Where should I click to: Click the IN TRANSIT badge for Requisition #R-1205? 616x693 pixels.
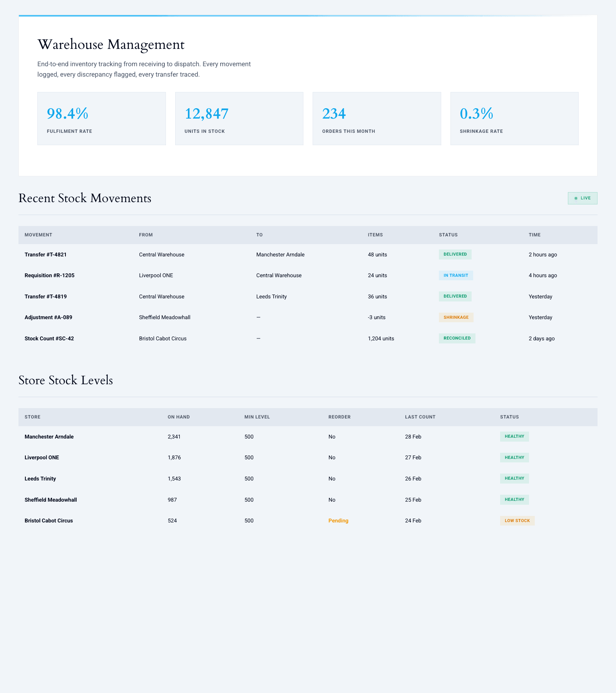[456, 275]
